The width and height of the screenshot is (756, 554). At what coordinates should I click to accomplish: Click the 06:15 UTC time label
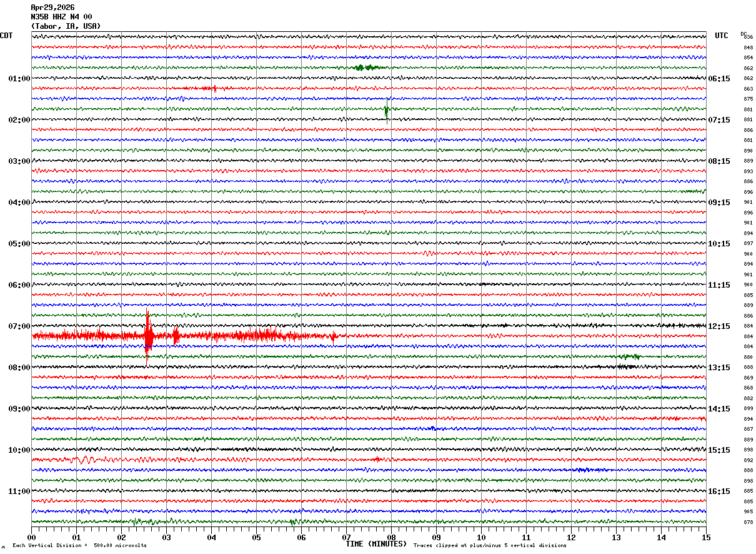(x=719, y=79)
